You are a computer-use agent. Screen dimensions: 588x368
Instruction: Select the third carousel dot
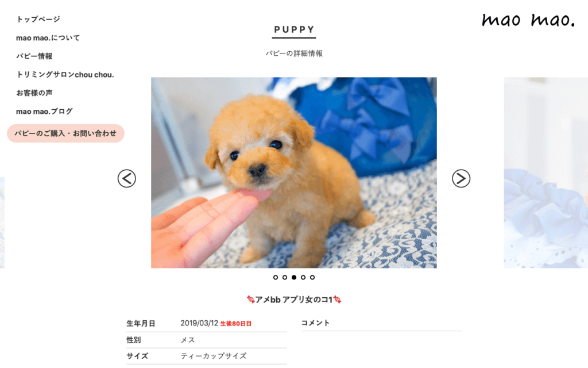click(x=294, y=277)
